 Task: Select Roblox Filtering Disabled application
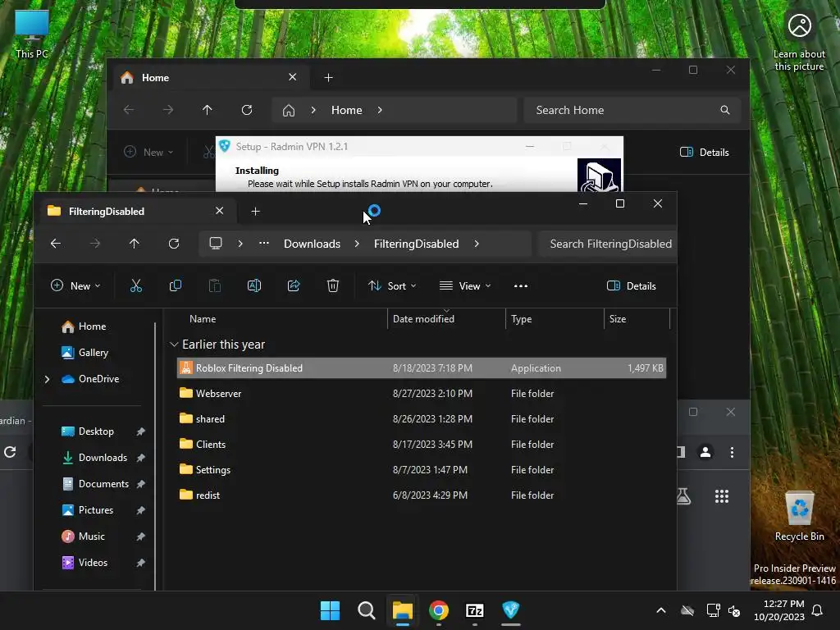pyautogui.click(x=421, y=368)
